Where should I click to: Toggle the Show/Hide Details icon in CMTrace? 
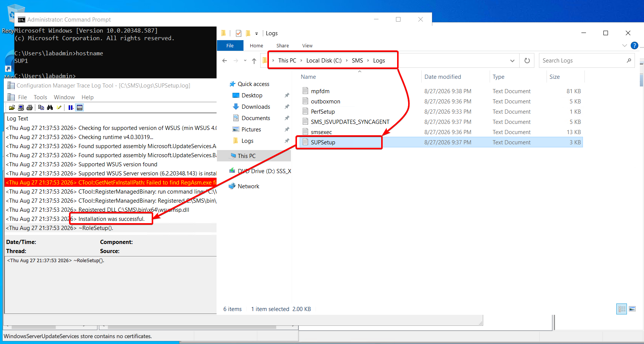pyautogui.click(x=80, y=108)
